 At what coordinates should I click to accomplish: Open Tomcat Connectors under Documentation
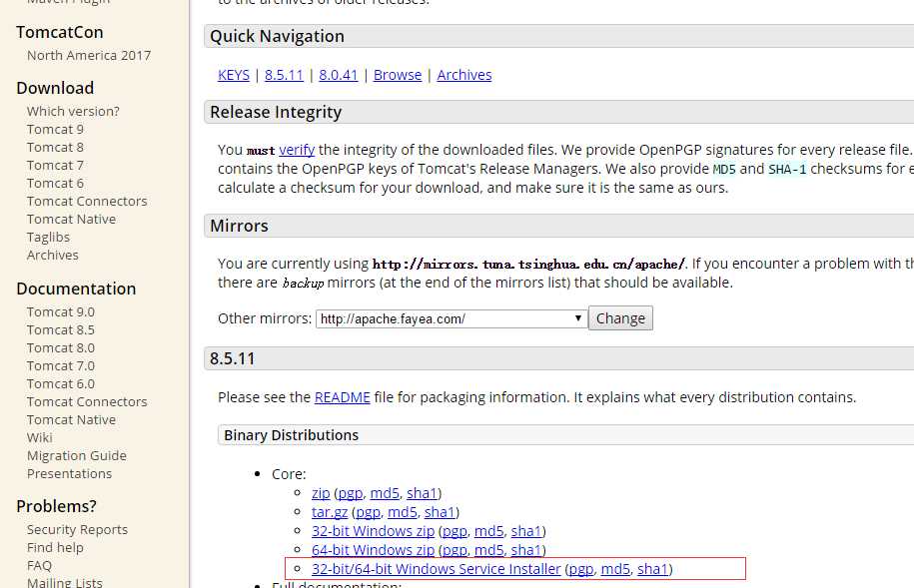(x=87, y=402)
